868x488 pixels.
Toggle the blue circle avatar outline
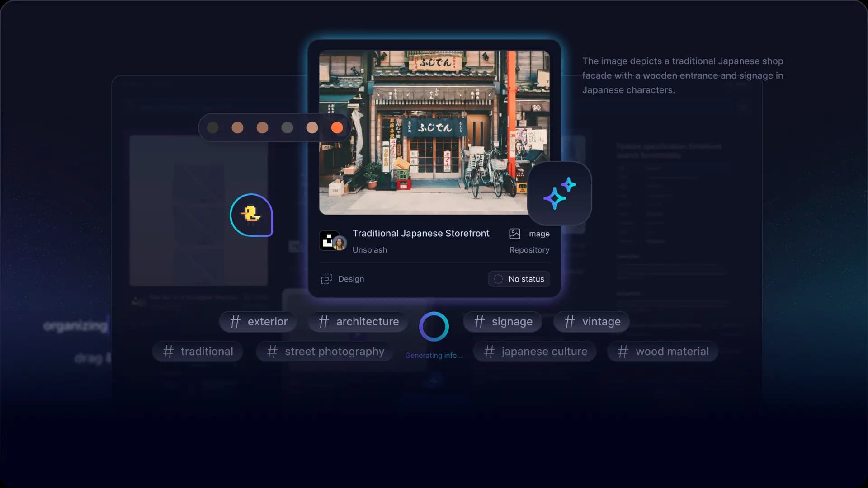click(x=251, y=215)
